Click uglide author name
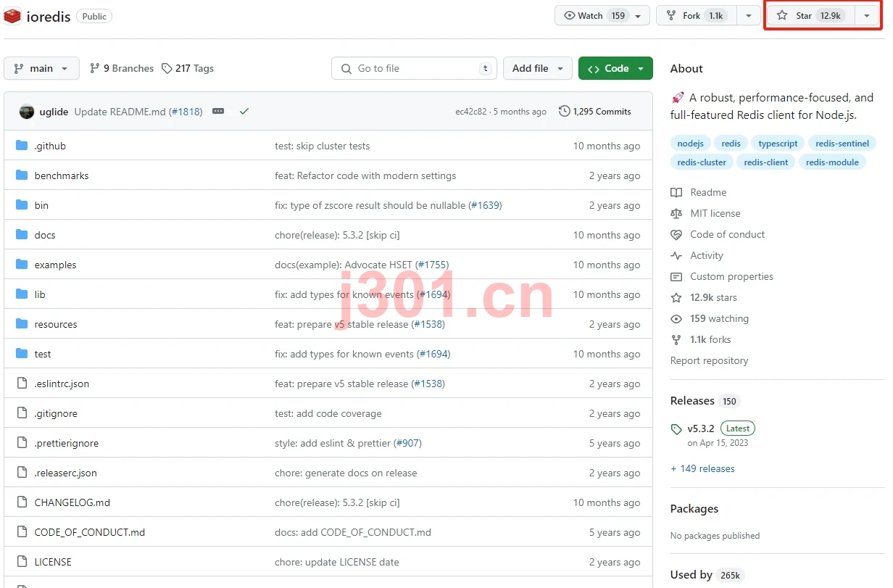This screenshot has height=588, width=893. (54, 112)
